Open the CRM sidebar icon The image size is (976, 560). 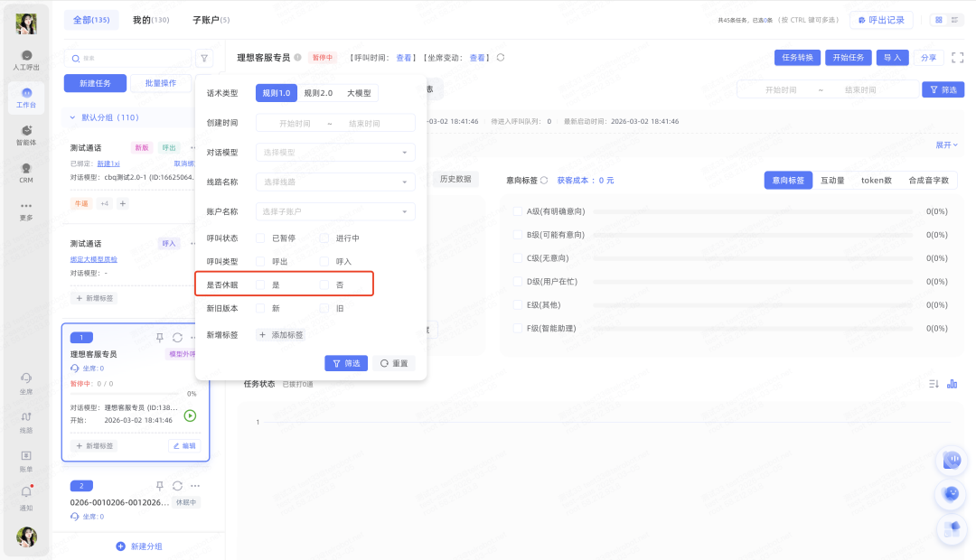(26, 172)
